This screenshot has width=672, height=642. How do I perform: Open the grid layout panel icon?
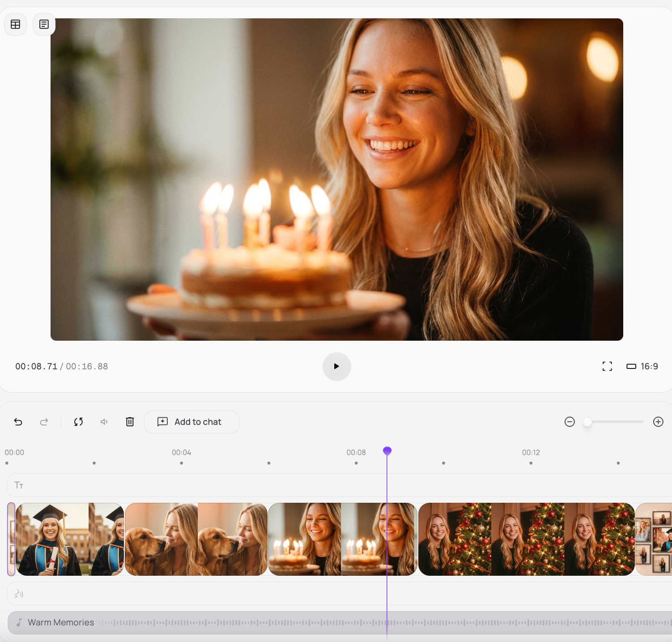16,24
